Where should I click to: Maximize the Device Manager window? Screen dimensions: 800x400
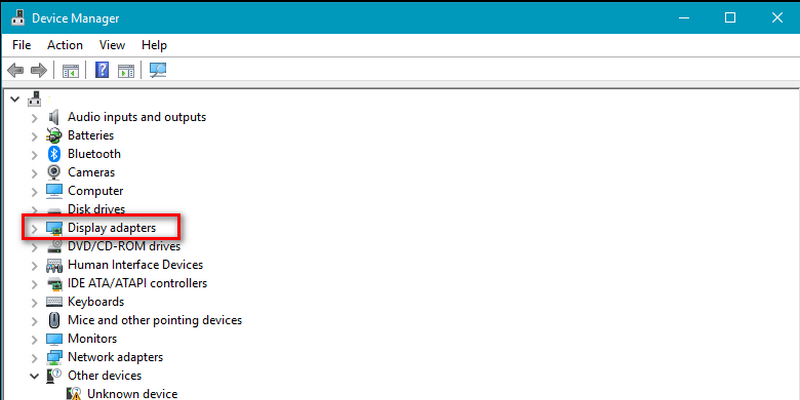(x=730, y=18)
